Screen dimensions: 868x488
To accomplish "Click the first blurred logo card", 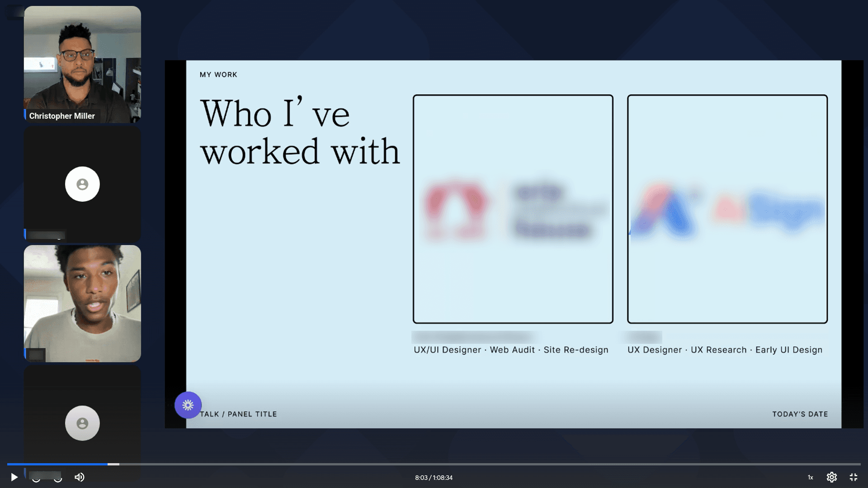I will coord(513,209).
